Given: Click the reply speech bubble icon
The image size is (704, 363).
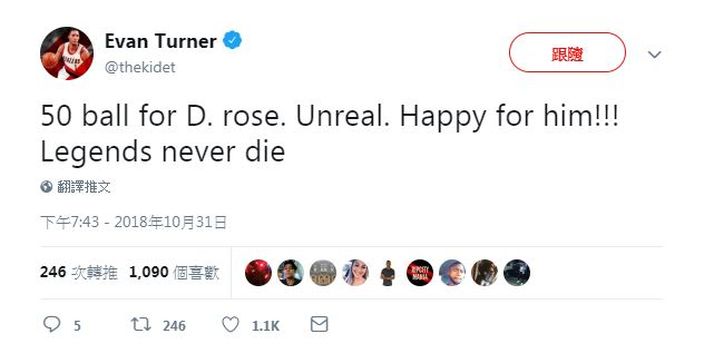Looking at the screenshot, I should pyautogui.click(x=51, y=324).
